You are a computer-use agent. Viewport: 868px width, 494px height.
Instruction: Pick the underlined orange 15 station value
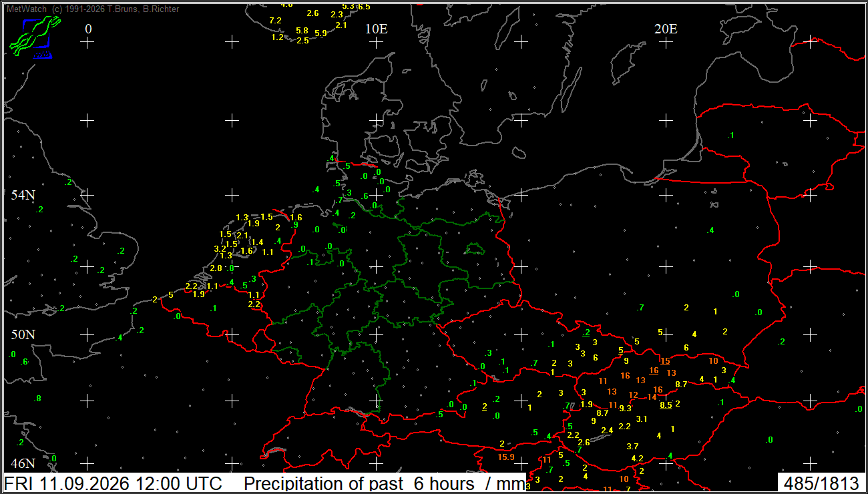click(x=665, y=361)
